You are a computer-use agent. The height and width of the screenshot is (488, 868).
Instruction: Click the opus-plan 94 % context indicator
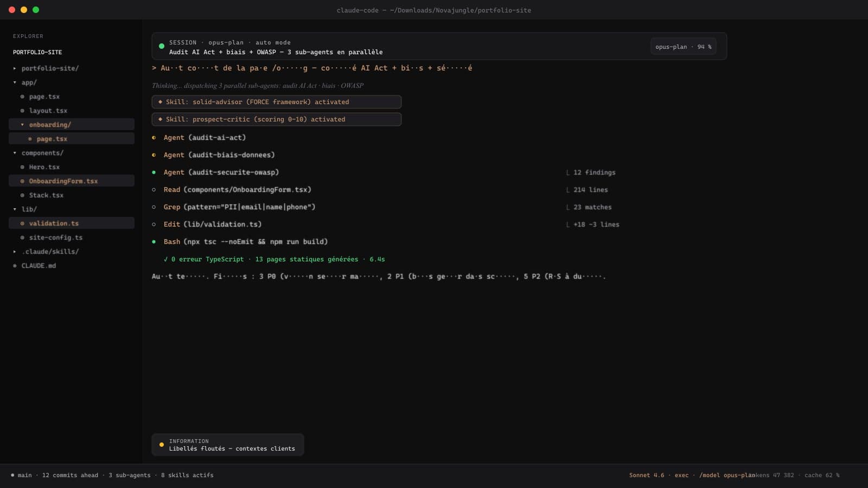683,47
